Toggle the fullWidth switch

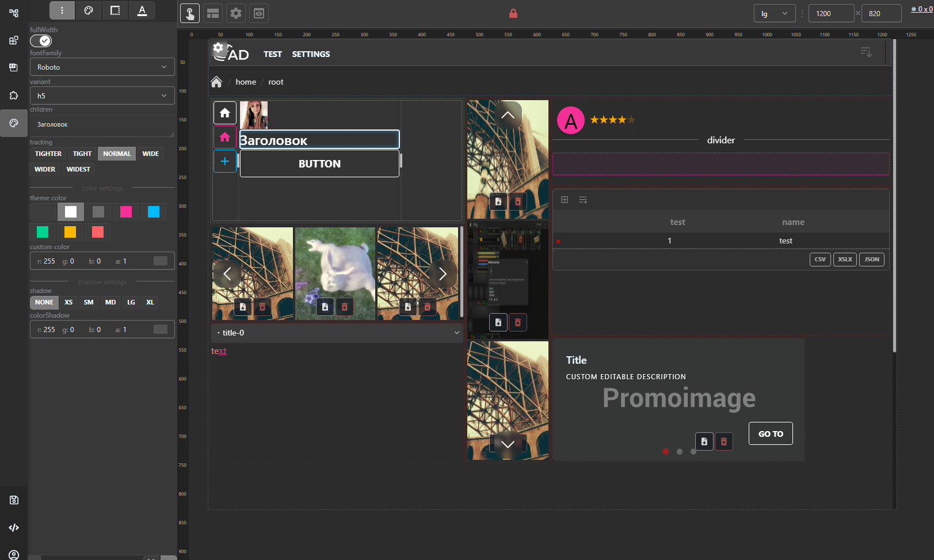tap(41, 41)
